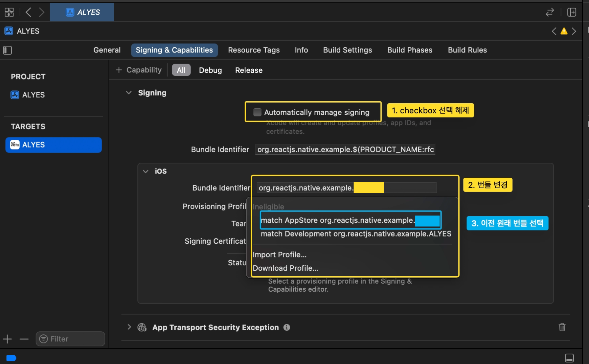Open the Signing & Capabilities tab

point(174,50)
